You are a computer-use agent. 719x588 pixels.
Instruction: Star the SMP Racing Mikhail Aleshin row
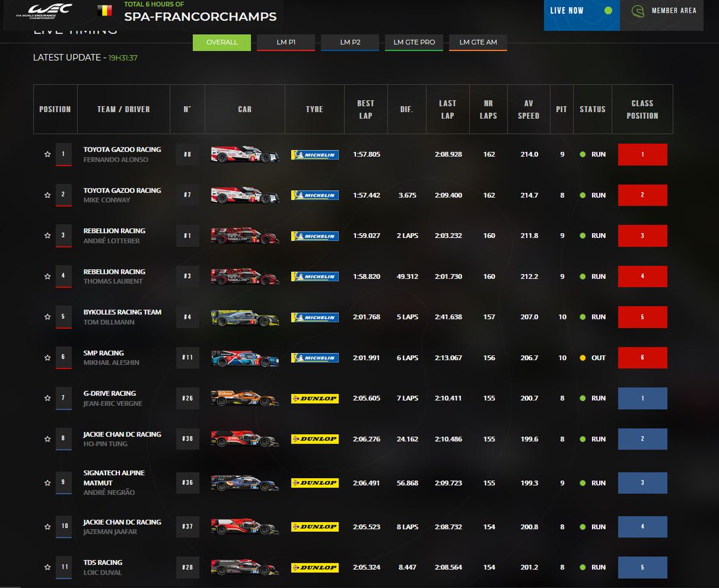(x=47, y=358)
